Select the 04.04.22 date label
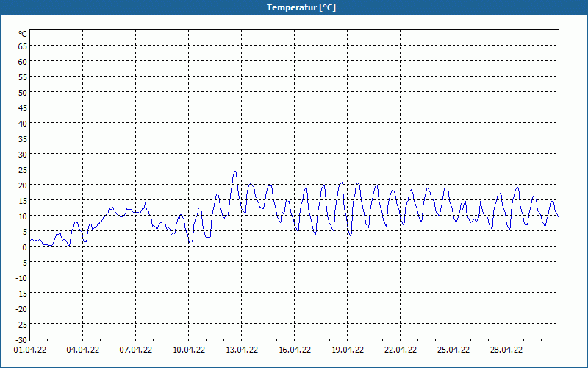Screen dimensions: 588x368 click(x=83, y=350)
